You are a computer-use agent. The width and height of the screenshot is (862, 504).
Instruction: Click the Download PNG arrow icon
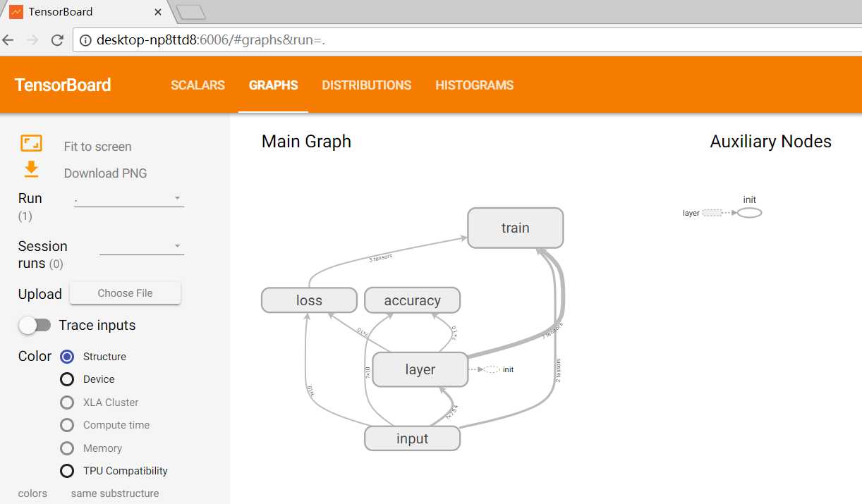pos(31,170)
